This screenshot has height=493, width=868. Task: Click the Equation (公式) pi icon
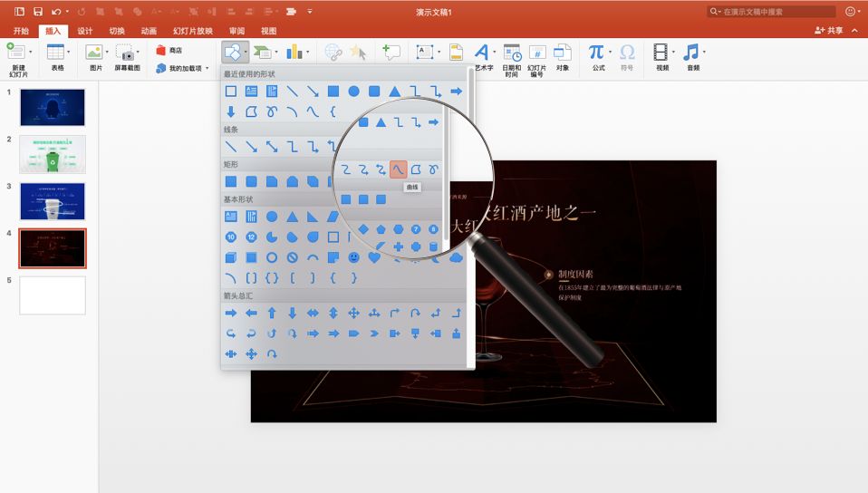[596, 52]
